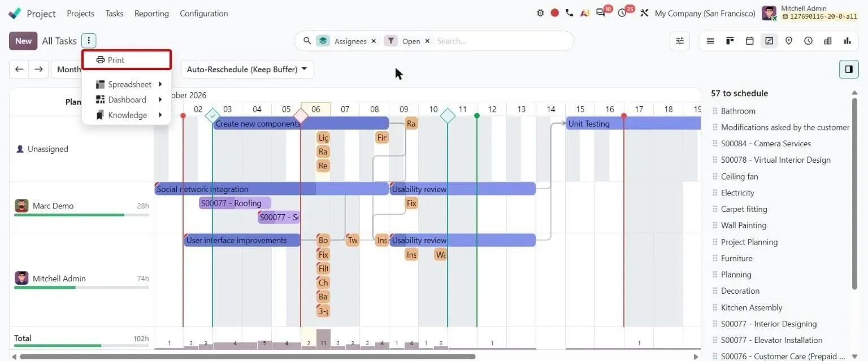Toggle the unscheduled tasks side panel
This screenshot has width=868, height=361.
(x=849, y=69)
